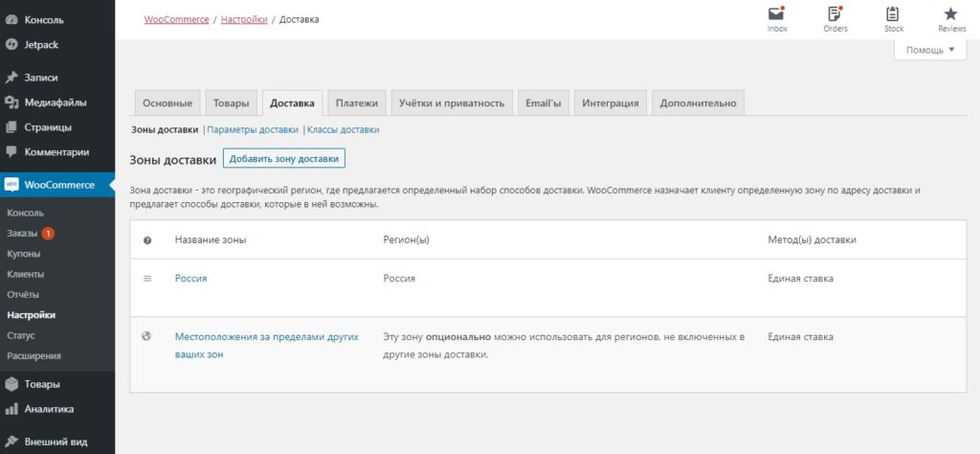Click the Медиафайлы media icon
This screenshot has height=454, width=980.
(x=11, y=102)
